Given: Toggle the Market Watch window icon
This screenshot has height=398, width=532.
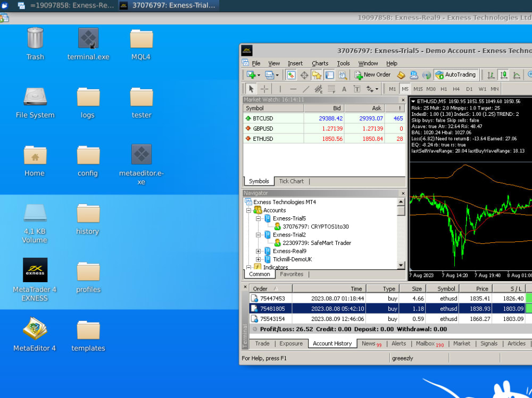Looking at the screenshot, I should click(x=291, y=75).
